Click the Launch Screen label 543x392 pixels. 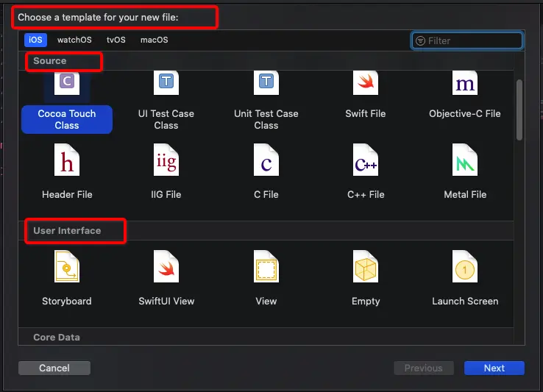(x=465, y=302)
